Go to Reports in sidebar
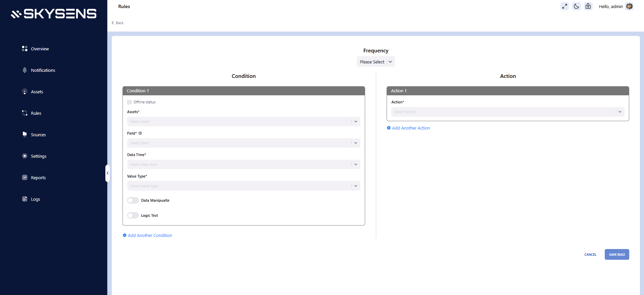Image resolution: width=644 pixels, height=295 pixels. click(38, 178)
